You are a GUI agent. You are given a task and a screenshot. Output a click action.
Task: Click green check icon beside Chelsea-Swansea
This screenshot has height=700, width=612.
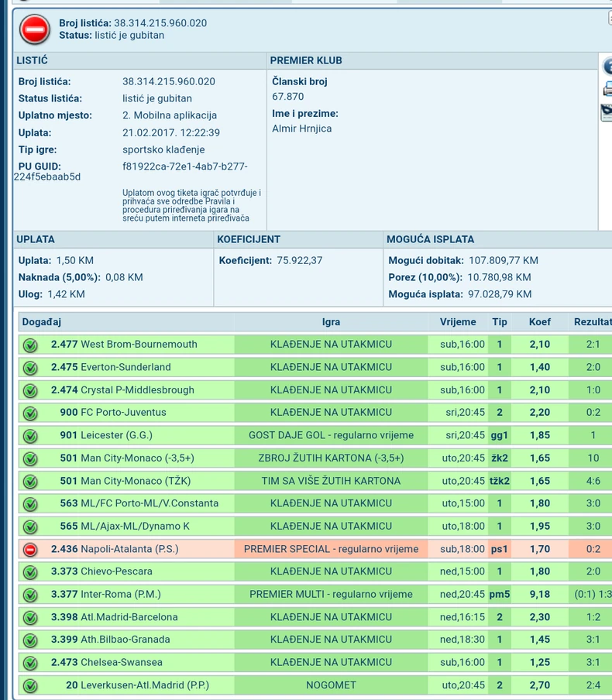[30, 663]
